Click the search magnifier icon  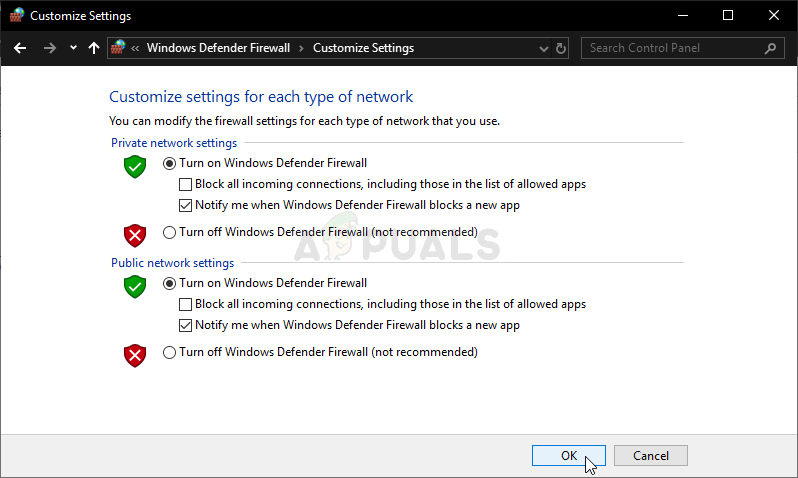pos(770,48)
